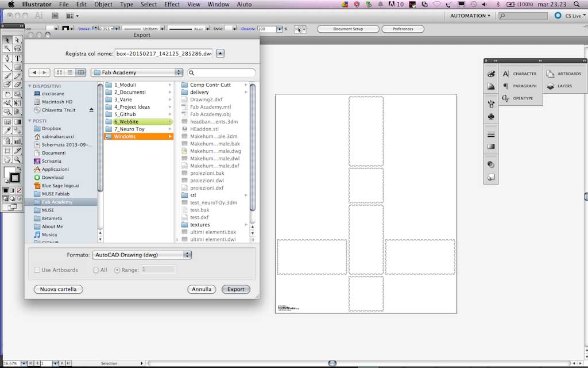Open Document Setup
Image resolution: width=588 pixels, height=368 pixels.
(x=348, y=29)
